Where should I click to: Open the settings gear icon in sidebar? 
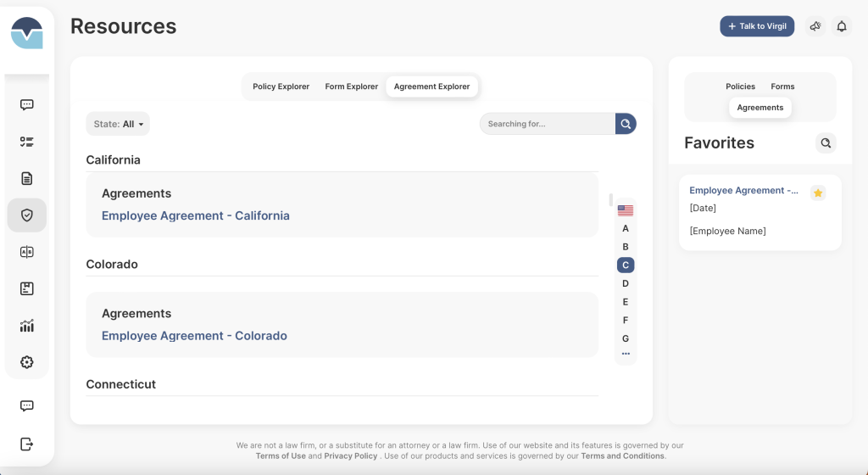[26, 362]
